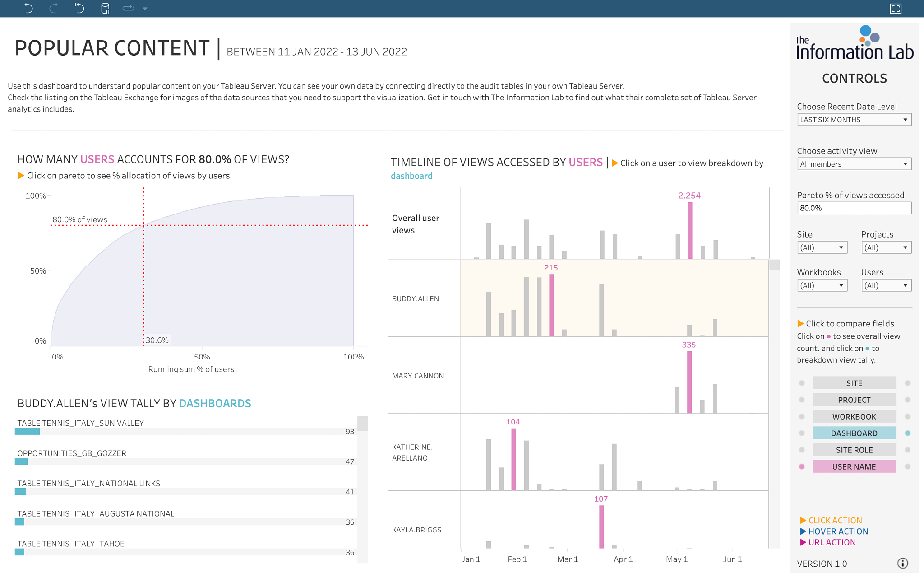924x578 pixels.
Task: Click the full screen icon at top right
Action: [x=896, y=9]
